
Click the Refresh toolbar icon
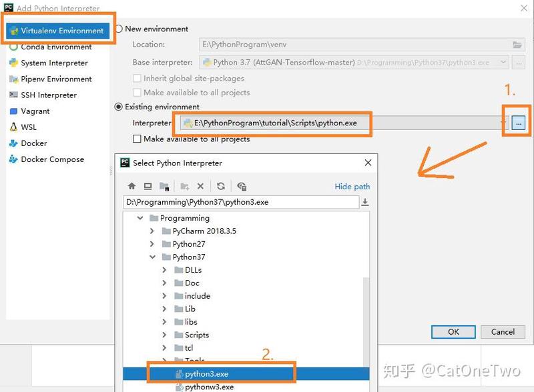click(221, 186)
